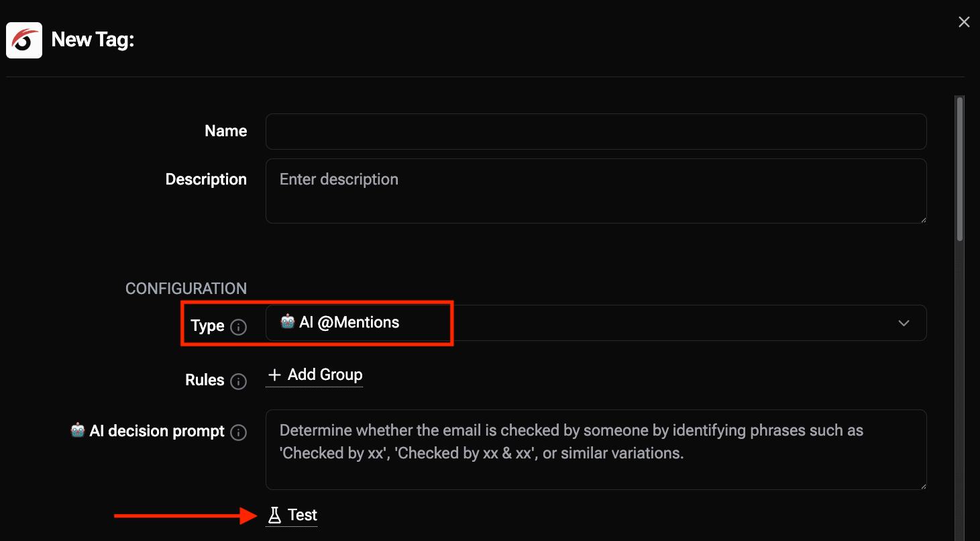Image resolution: width=980 pixels, height=541 pixels.
Task: Focus the Name input field
Action: point(596,132)
